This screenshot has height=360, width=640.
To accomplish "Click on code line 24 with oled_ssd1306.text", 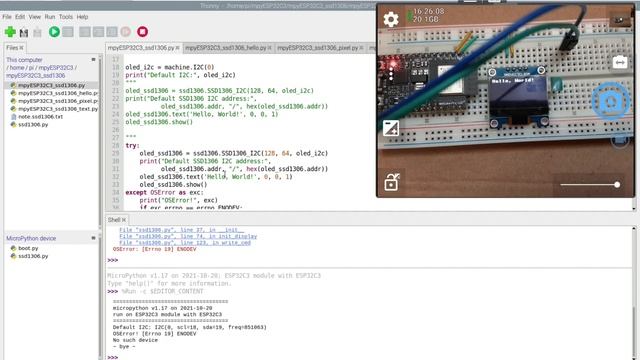I will (x=202, y=114).
